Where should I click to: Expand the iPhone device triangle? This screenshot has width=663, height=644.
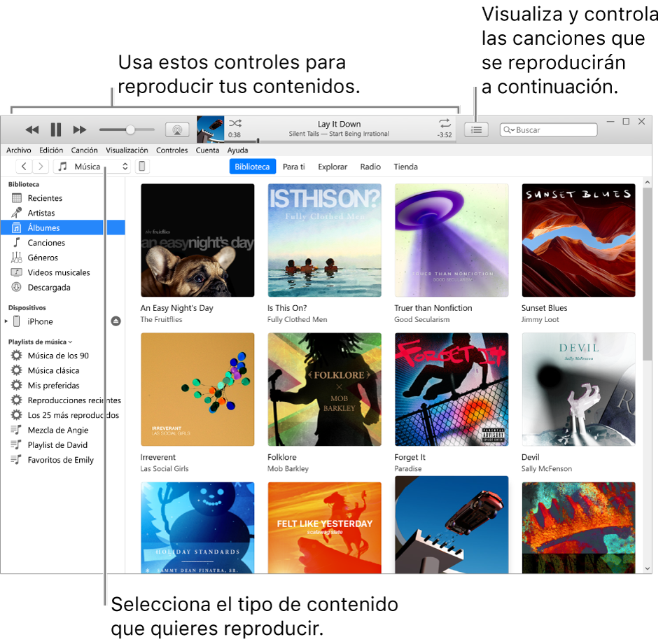coord(6,321)
